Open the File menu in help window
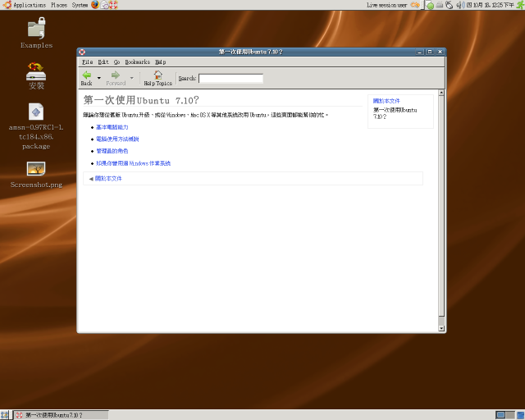 [88, 62]
